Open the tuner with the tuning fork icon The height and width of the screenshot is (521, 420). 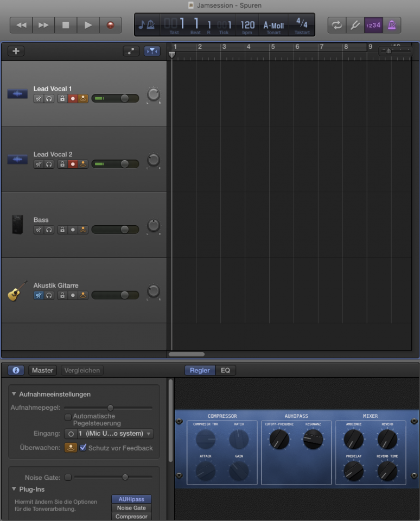(x=355, y=26)
